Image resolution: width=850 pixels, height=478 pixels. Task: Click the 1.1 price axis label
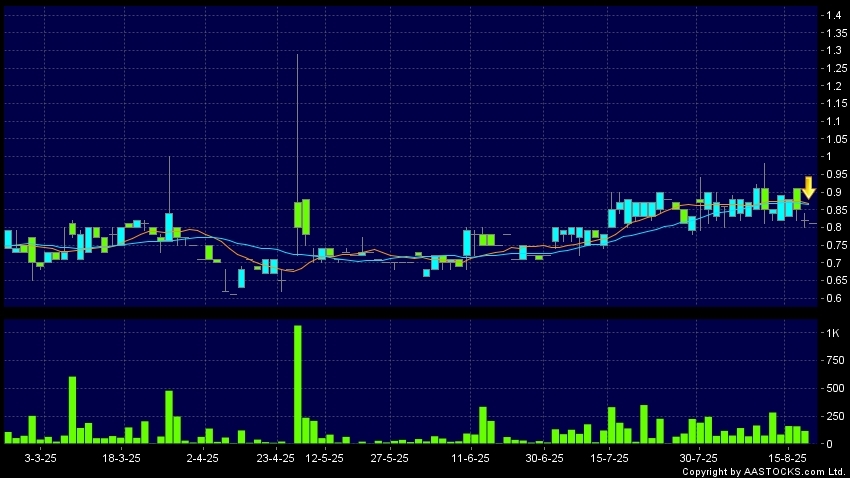834,121
